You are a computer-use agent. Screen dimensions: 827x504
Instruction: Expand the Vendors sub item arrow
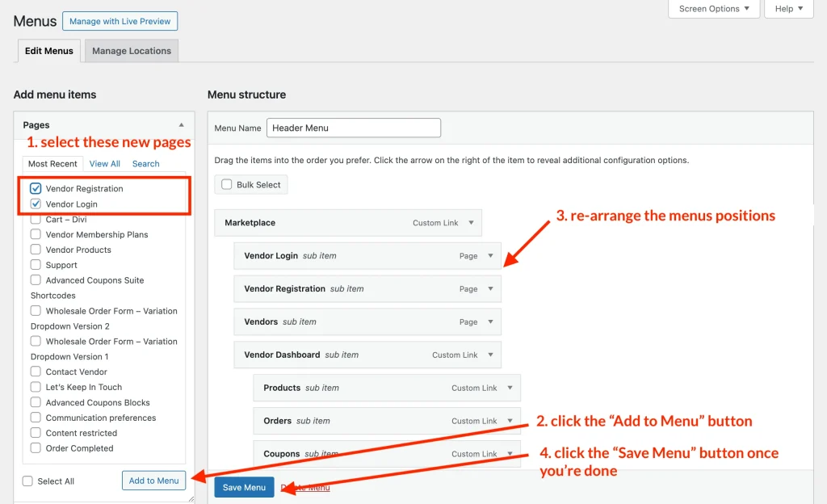click(x=490, y=322)
